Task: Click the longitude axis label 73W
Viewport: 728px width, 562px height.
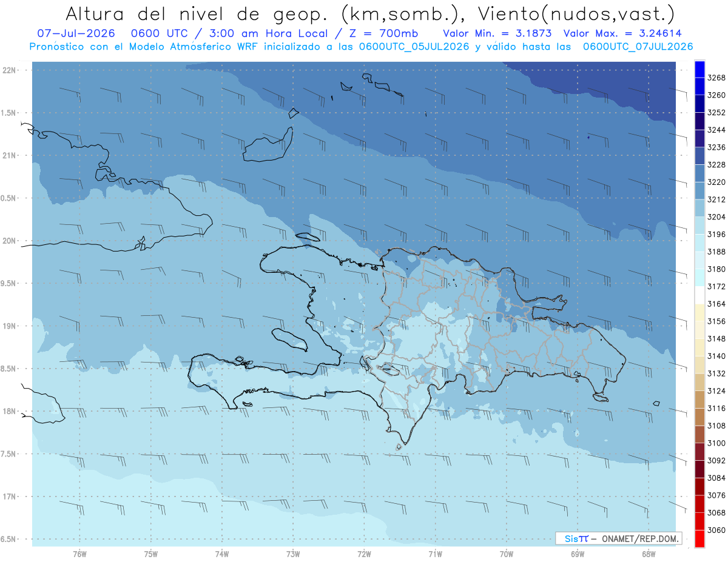Action: point(293,554)
